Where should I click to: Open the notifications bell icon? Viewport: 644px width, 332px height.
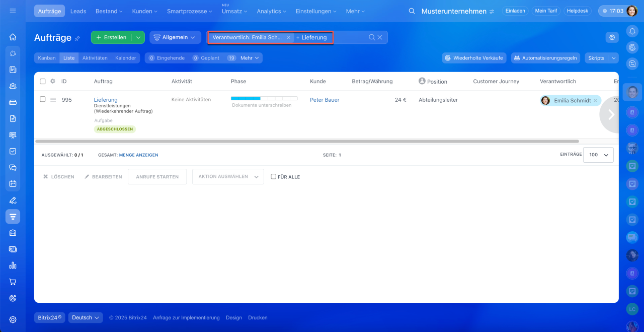(632, 31)
